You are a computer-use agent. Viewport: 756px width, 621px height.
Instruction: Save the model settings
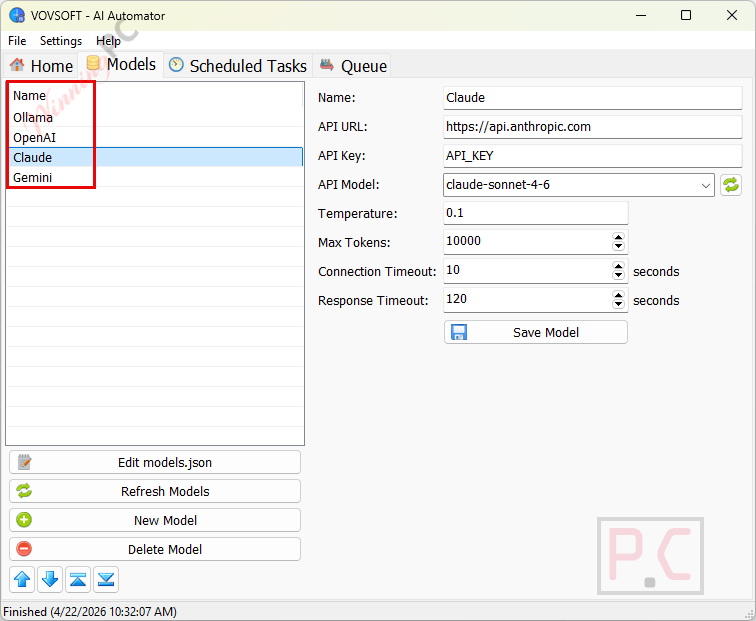pyautogui.click(x=536, y=332)
